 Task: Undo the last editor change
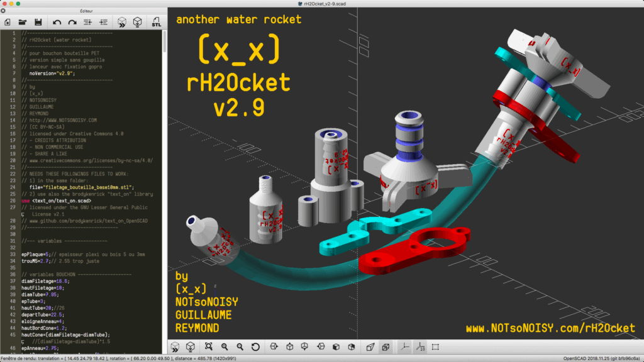57,22
